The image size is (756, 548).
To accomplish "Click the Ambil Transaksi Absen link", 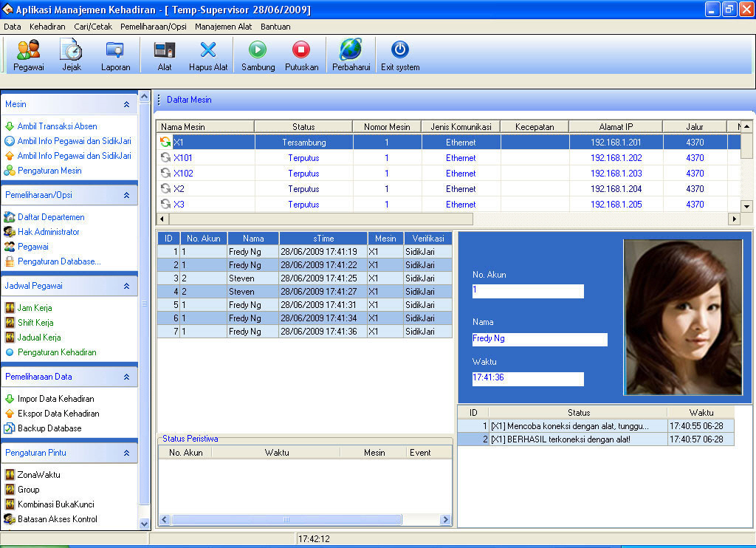I will tap(57, 126).
